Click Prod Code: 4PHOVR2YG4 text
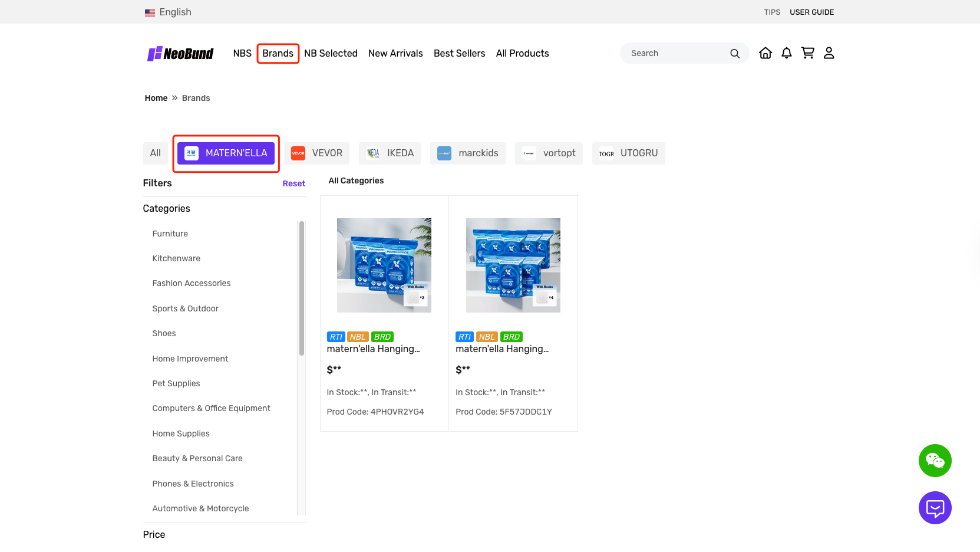This screenshot has height=552, width=980. (375, 412)
